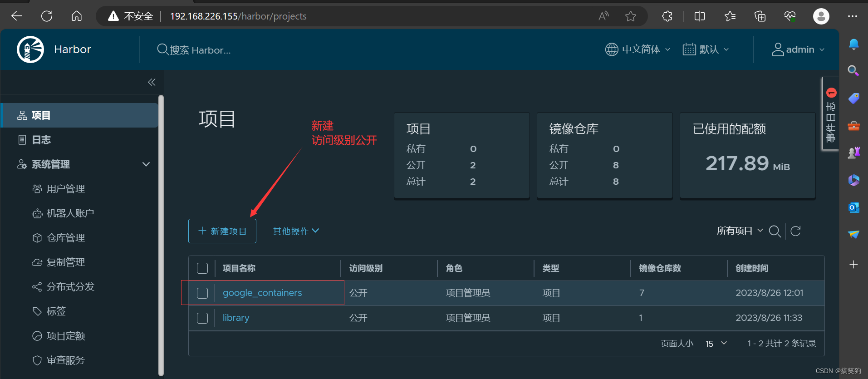Toggle browser split screen icon

click(x=700, y=16)
